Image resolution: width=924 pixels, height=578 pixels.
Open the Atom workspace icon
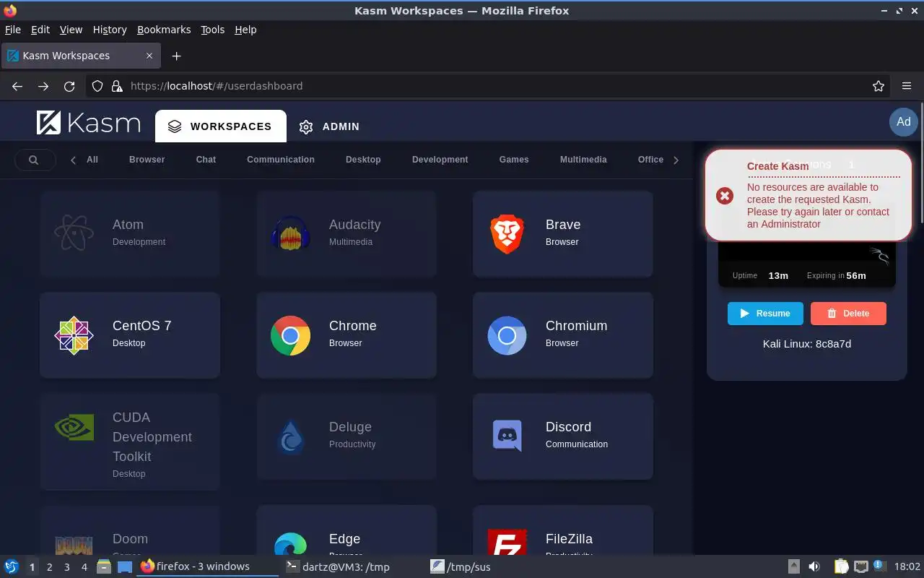[74, 233]
